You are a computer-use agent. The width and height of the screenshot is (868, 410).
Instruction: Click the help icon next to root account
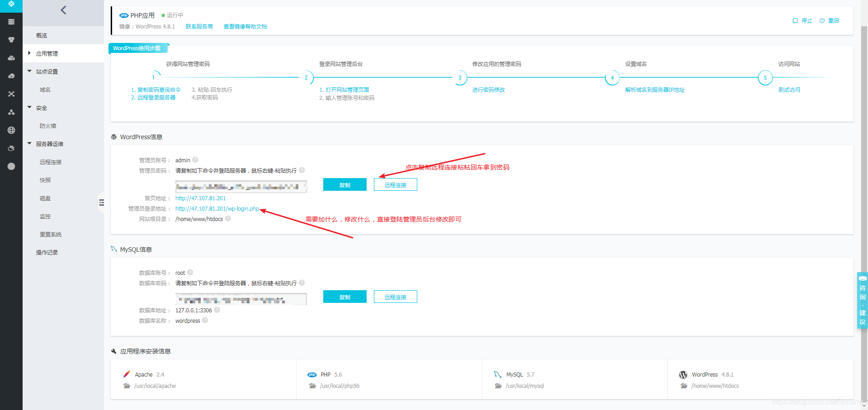[x=190, y=272]
